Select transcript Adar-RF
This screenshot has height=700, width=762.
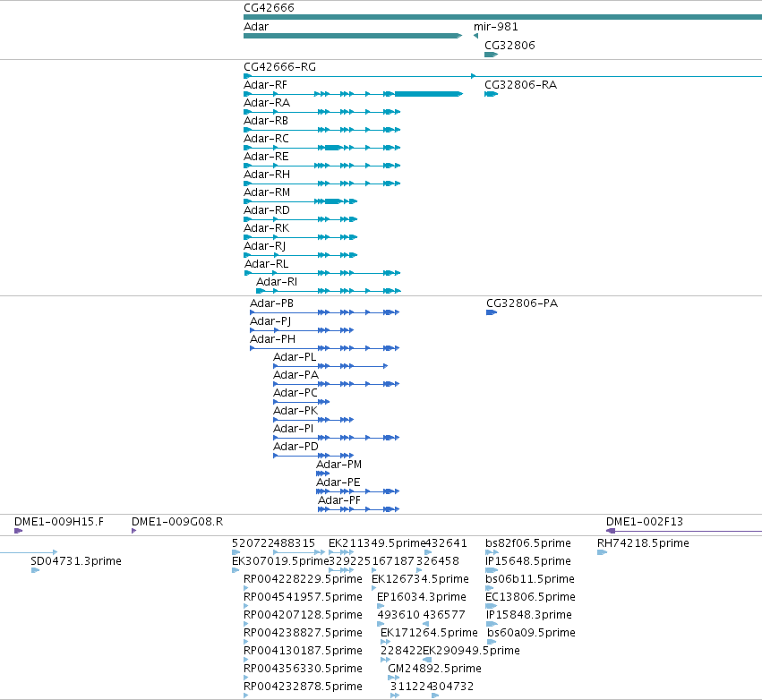point(354,94)
